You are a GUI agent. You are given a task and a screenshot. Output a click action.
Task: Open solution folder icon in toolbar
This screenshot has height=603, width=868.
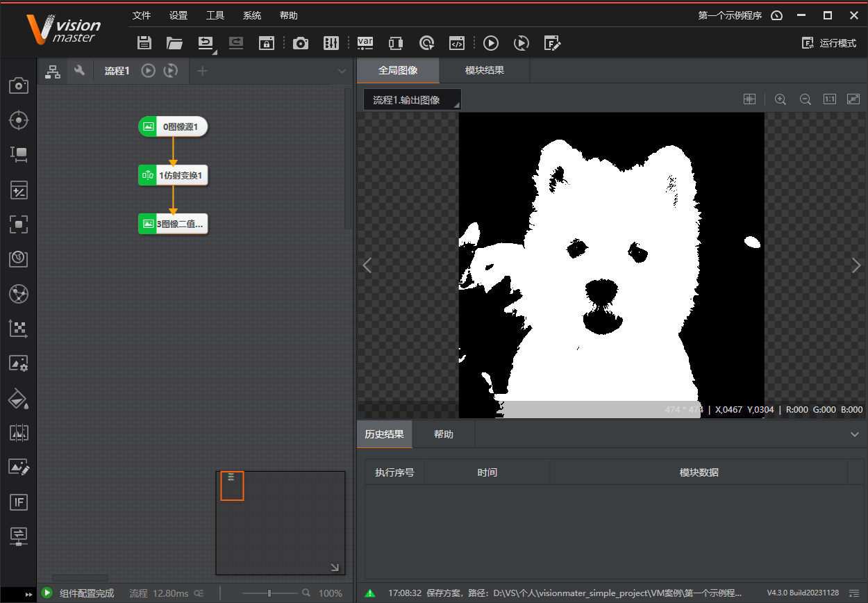coord(174,43)
